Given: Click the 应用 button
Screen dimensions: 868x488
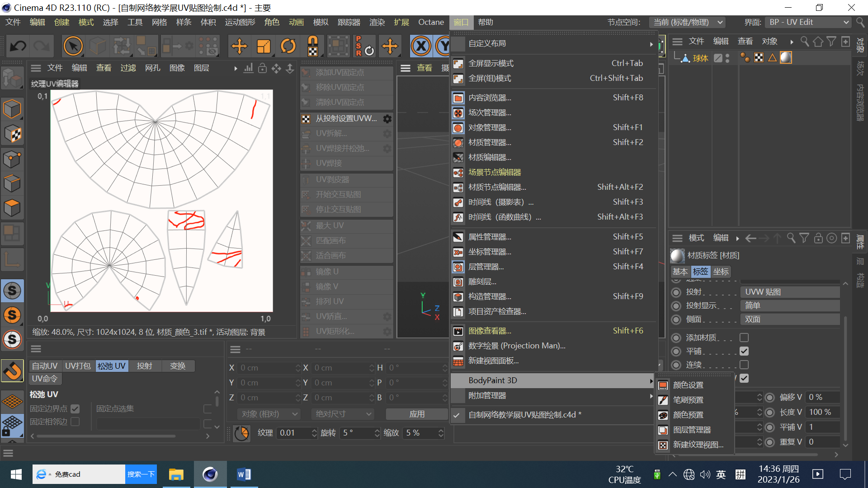Looking at the screenshot, I should pyautogui.click(x=416, y=414).
